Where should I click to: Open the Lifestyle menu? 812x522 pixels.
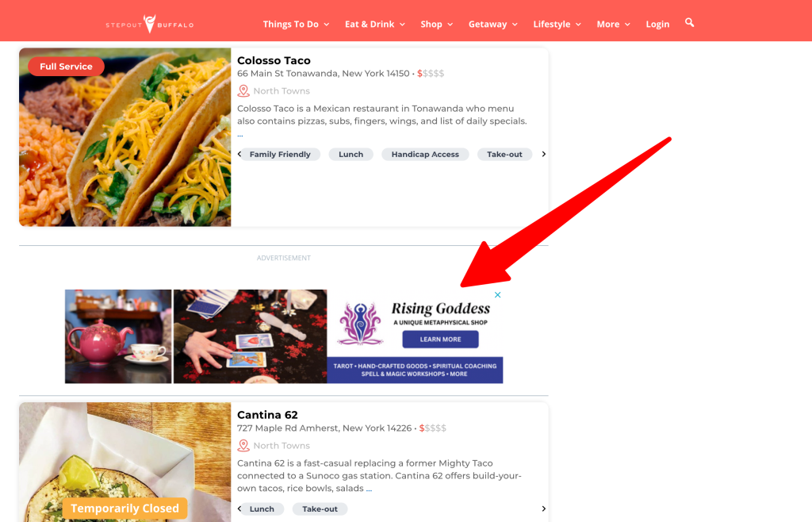point(557,25)
